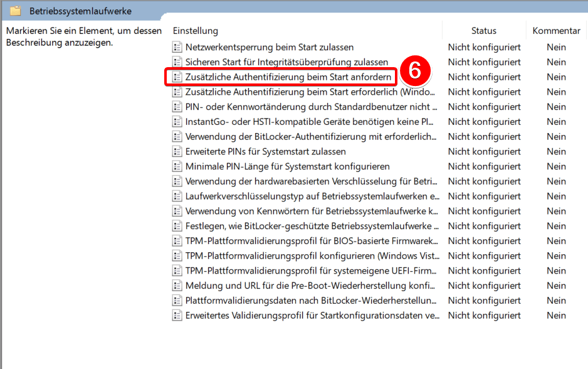Screen dimensions: 588x369
Task: Sort by the Status column header
Action: [484, 31]
